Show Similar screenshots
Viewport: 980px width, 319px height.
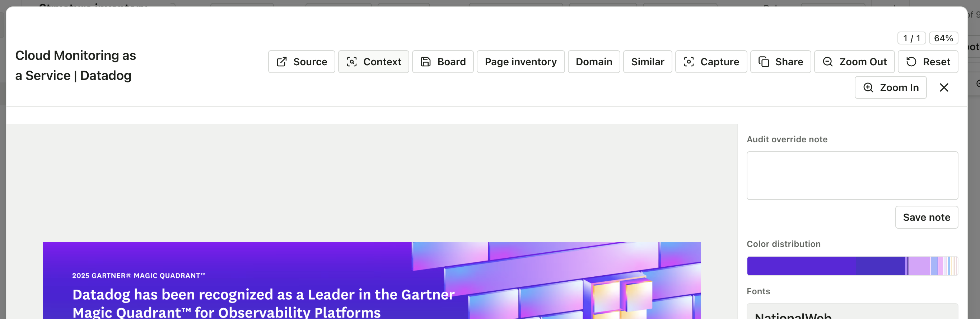click(x=648, y=62)
